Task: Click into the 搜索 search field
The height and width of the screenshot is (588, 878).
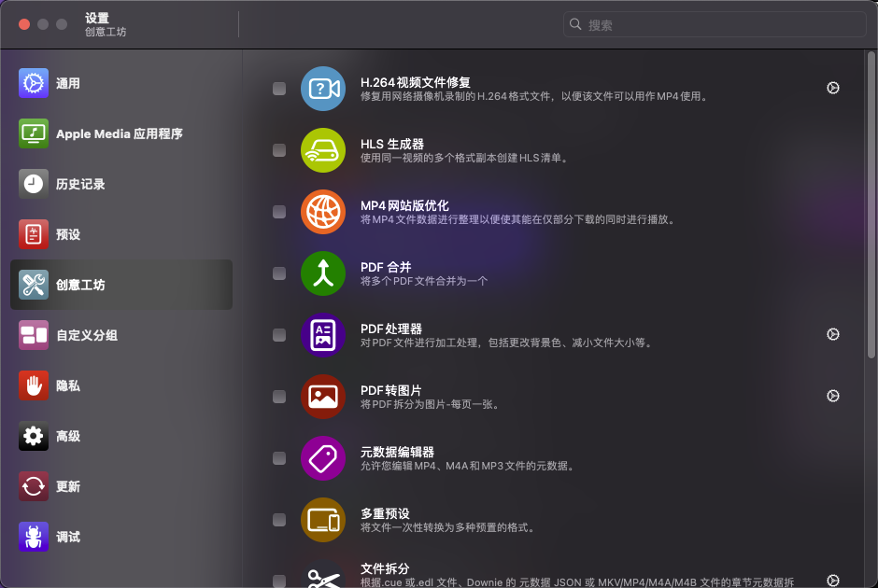Action: click(x=715, y=24)
